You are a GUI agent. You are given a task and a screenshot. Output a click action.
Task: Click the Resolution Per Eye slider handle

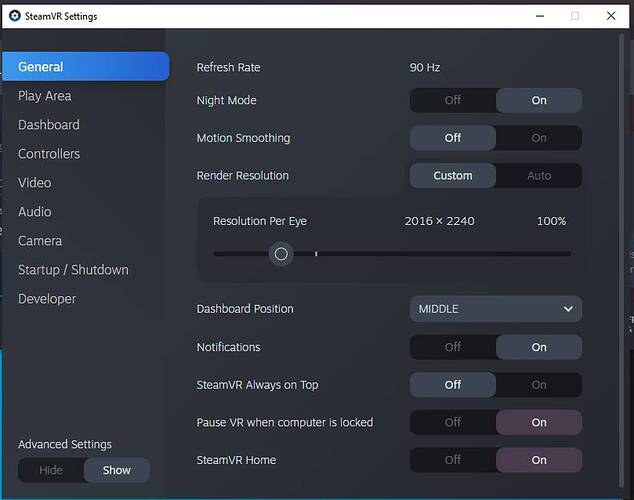(281, 254)
